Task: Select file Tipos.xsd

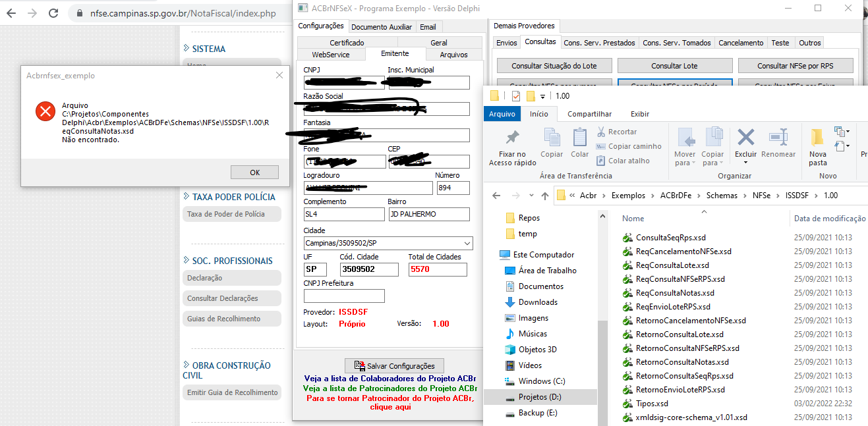Action: (x=652, y=404)
